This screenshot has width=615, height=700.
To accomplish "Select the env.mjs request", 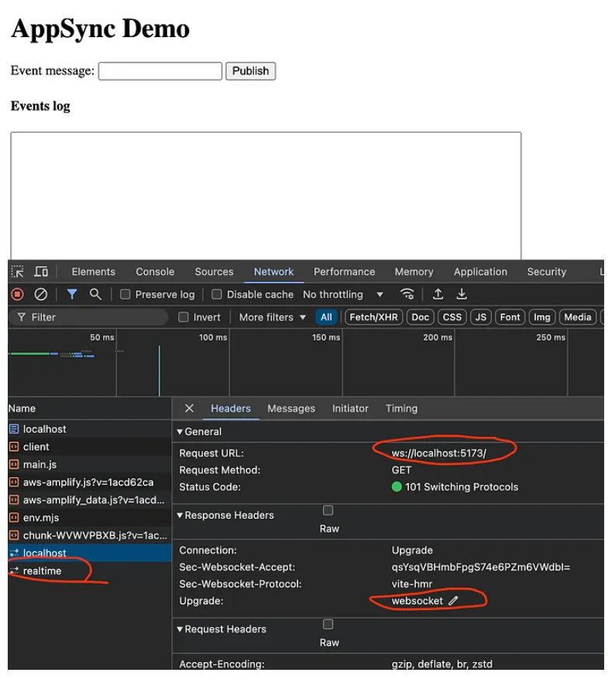I will (x=89, y=517).
